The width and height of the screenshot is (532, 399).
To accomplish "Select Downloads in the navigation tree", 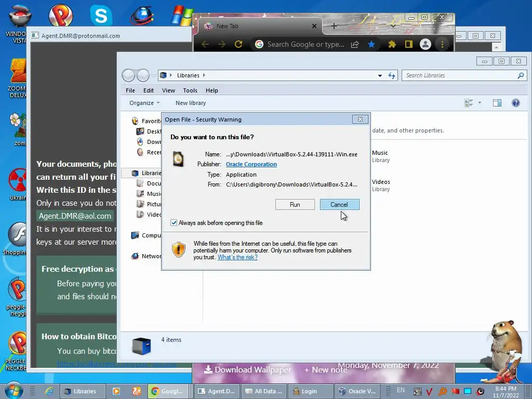I will [x=149, y=142].
